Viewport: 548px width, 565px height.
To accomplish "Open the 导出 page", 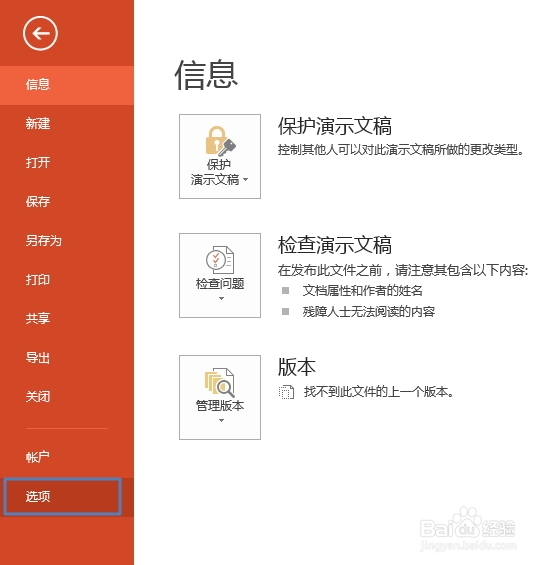I will tap(67, 358).
